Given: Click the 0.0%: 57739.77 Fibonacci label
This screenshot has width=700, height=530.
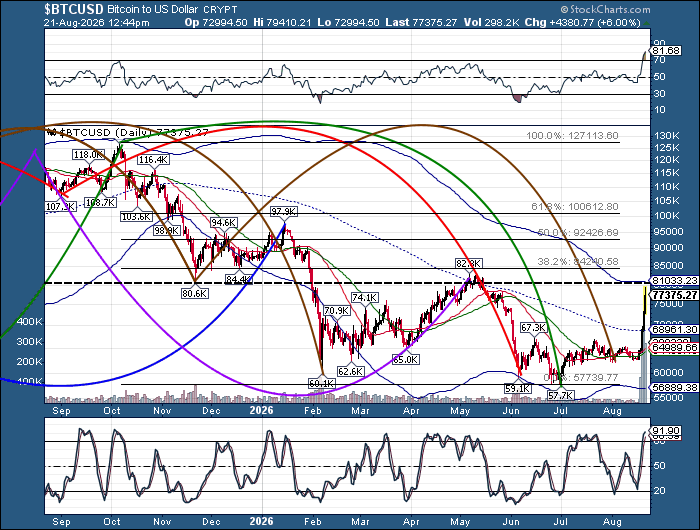Looking at the screenshot, I should click(581, 377).
